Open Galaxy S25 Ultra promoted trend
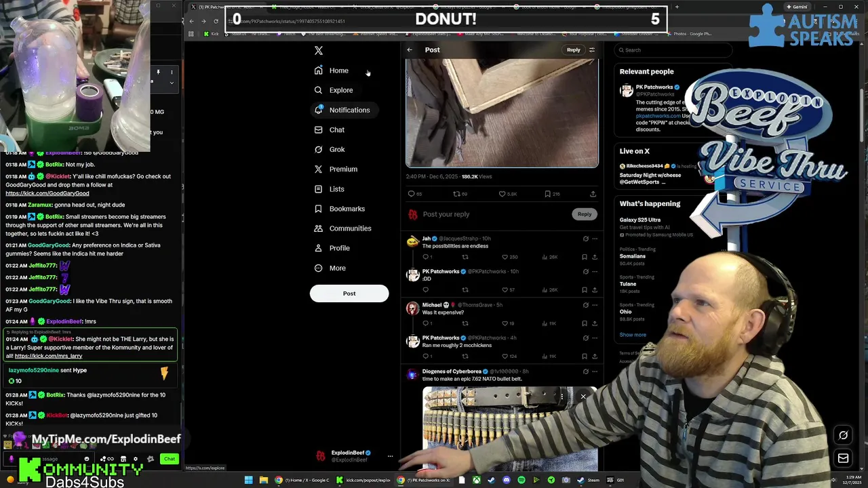This screenshot has width=868, height=488. click(x=640, y=220)
